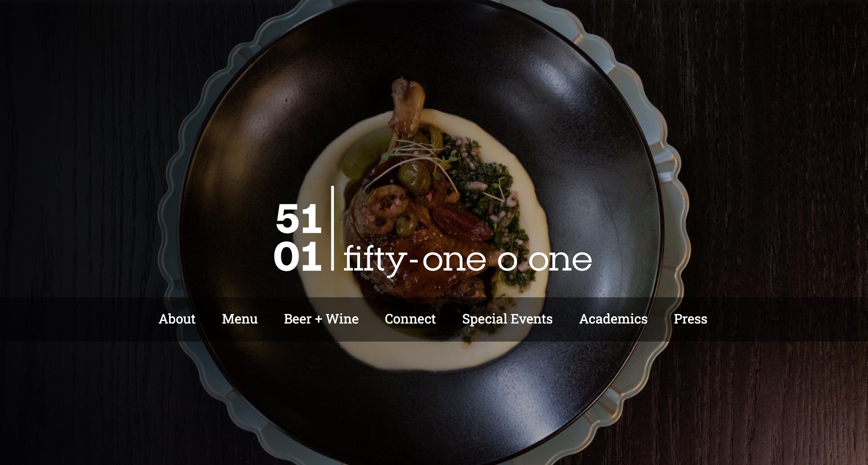
Task: Click the "fifty-one o one" wordmark
Action: [x=467, y=259]
